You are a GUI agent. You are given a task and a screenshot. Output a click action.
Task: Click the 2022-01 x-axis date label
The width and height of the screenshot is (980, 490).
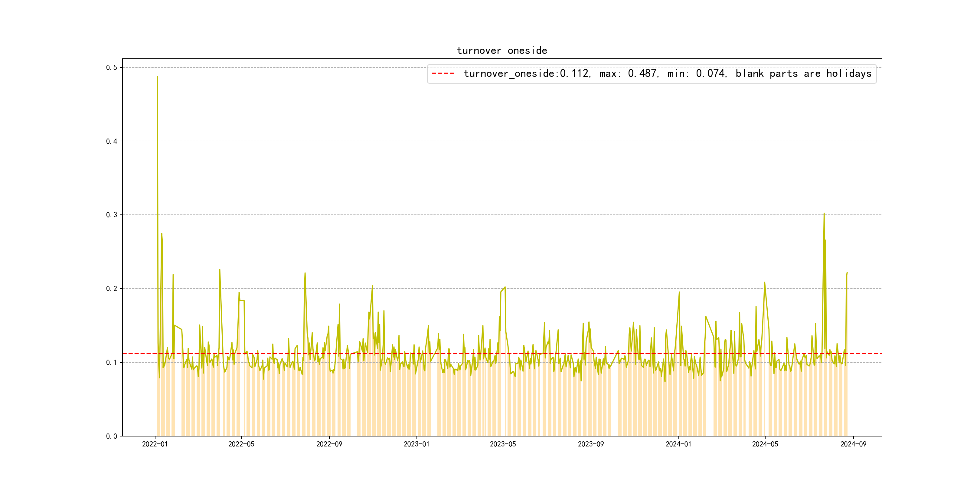[x=155, y=444]
